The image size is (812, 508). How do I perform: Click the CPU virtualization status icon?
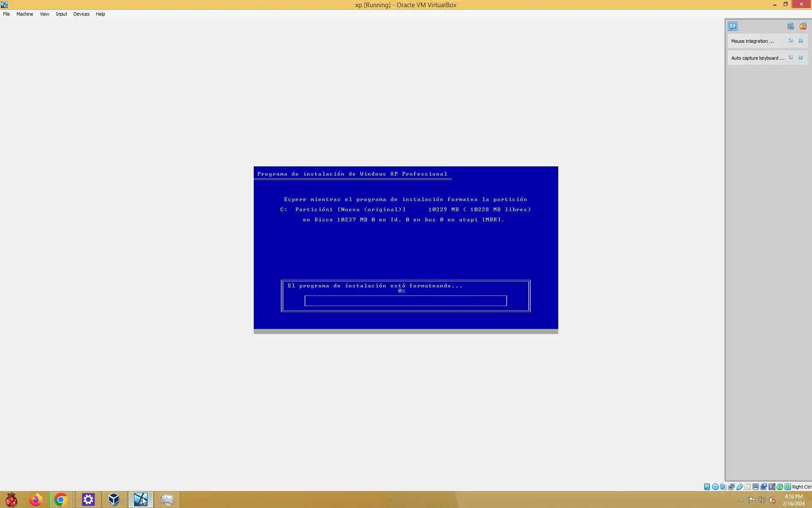coord(771,487)
